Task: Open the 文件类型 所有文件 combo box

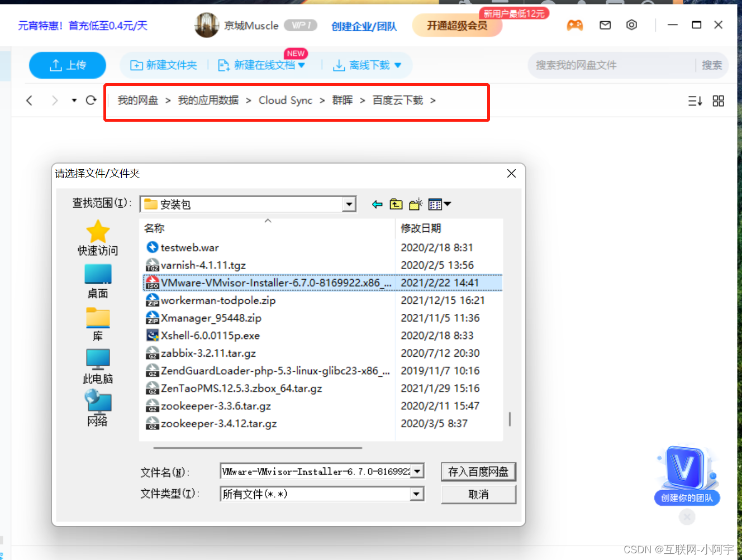Action: coord(322,494)
